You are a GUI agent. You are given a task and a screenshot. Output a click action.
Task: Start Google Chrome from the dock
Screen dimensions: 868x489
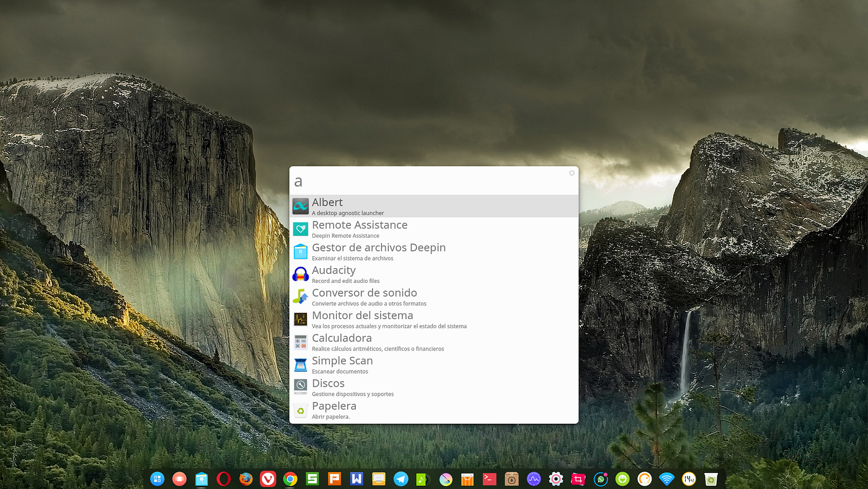click(290, 478)
